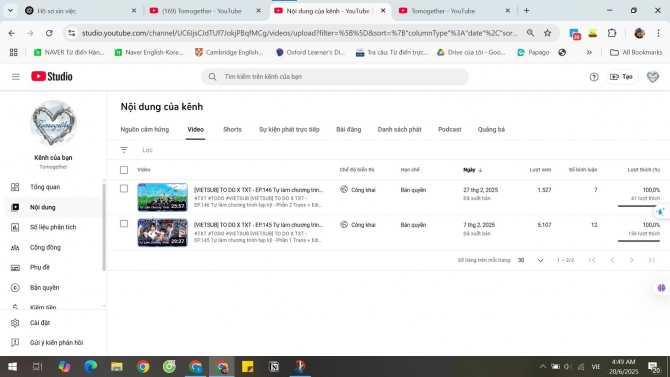Jump to last page of videos
This screenshot has width=670, height=377.
coord(652,260)
